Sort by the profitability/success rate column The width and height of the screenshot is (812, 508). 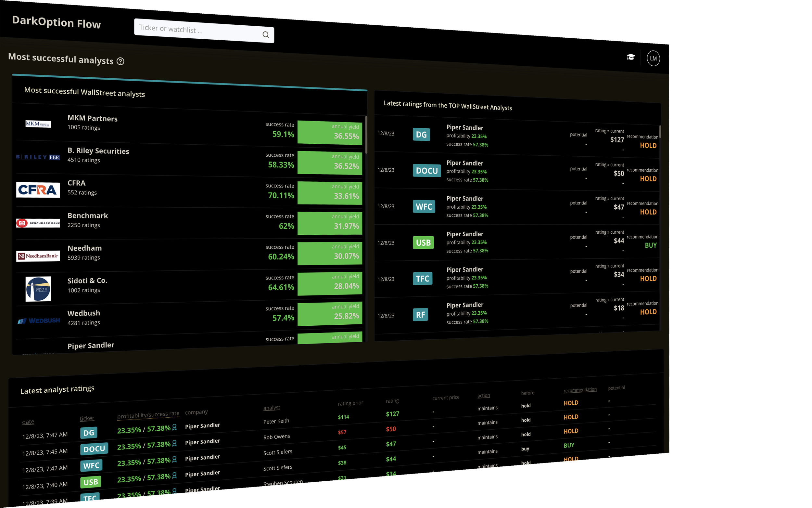tap(148, 414)
